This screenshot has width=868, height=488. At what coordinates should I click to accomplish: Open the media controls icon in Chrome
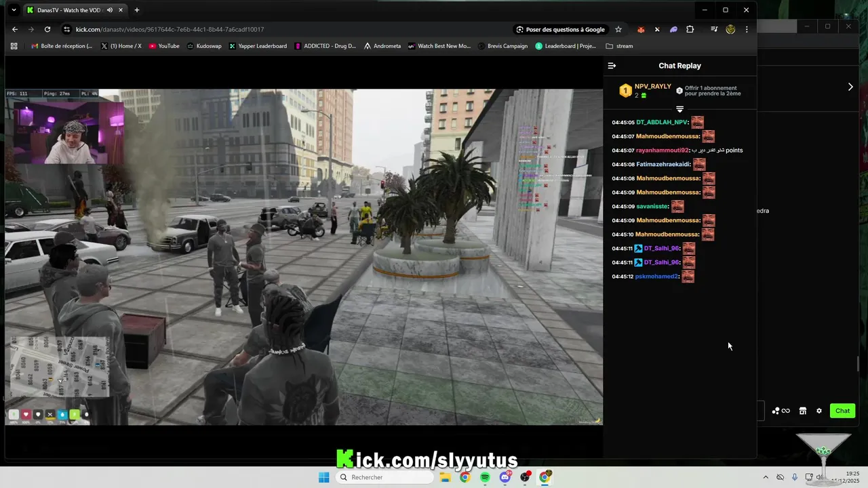pyautogui.click(x=714, y=29)
